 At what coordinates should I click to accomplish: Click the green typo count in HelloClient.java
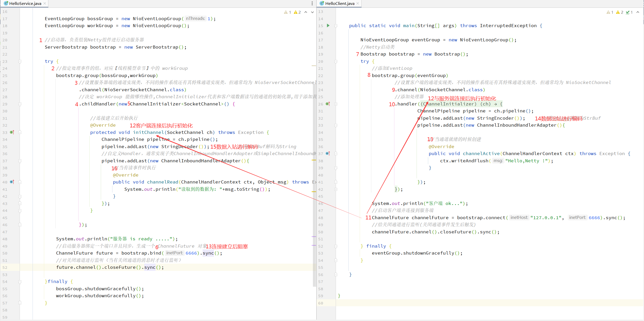tap(629, 12)
